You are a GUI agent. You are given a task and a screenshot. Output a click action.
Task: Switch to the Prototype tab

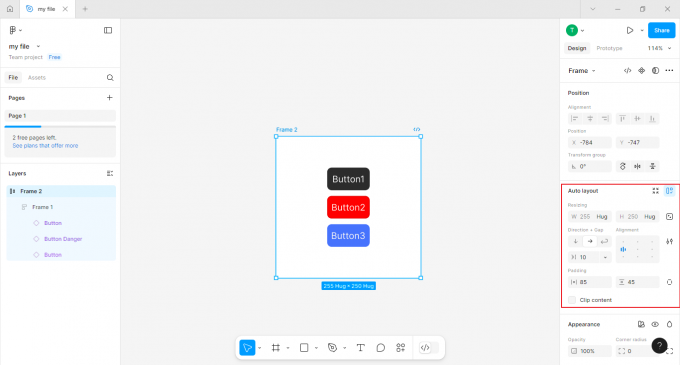[609, 48]
